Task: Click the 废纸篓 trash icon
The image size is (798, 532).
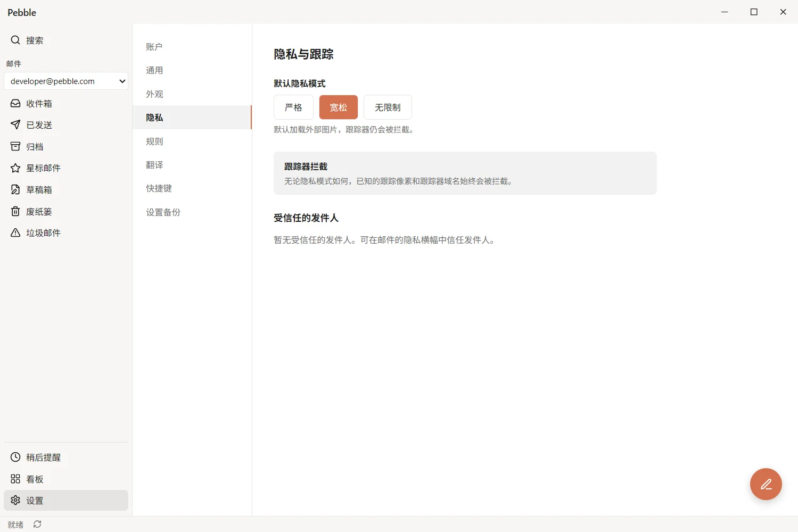Action: 15,211
